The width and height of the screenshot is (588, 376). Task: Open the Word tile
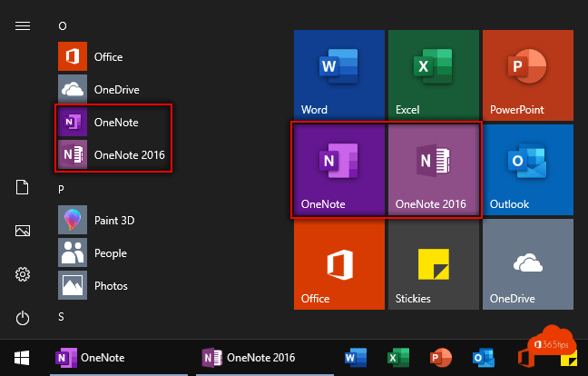339,75
